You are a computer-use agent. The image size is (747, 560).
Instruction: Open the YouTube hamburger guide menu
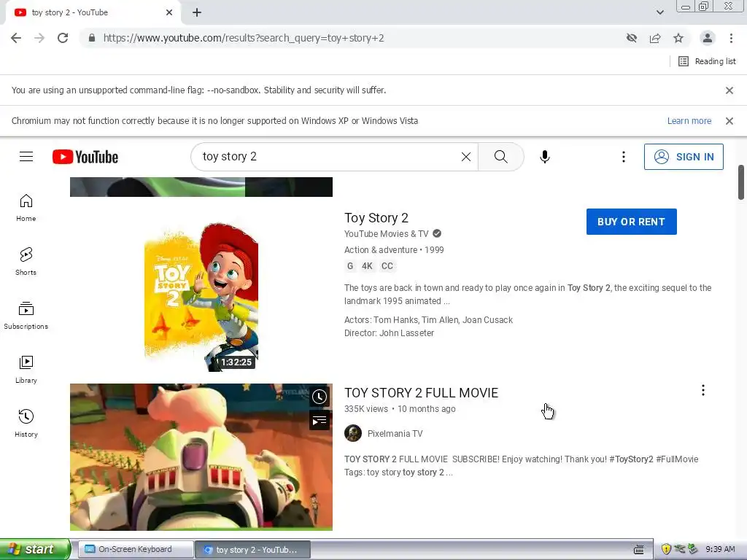[x=26, y=157]
